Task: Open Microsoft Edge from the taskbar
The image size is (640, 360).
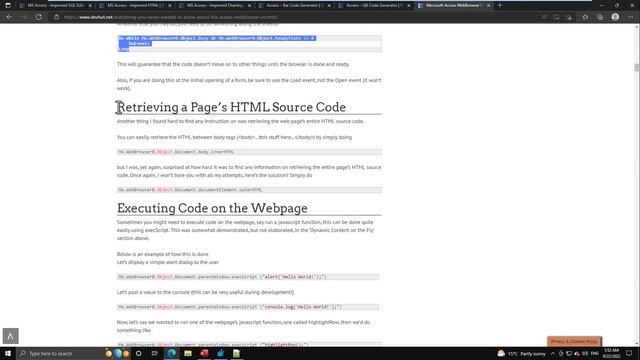Action: coord(171,353)
